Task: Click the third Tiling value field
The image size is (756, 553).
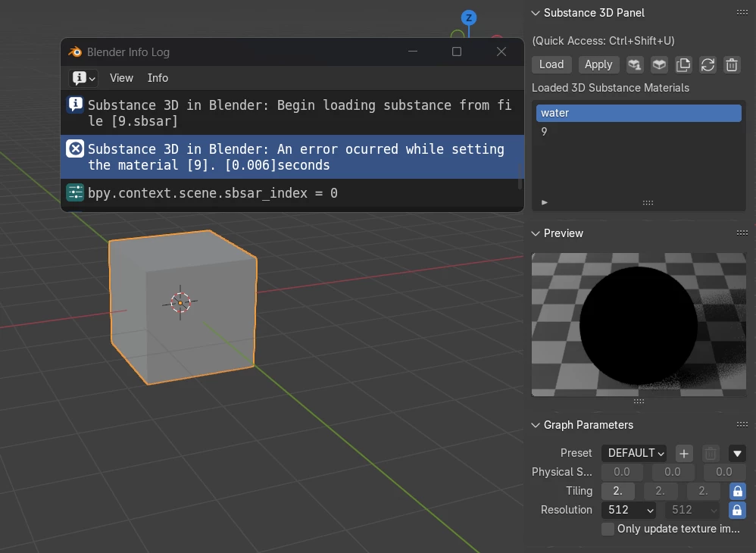Action: pos(704,491)
